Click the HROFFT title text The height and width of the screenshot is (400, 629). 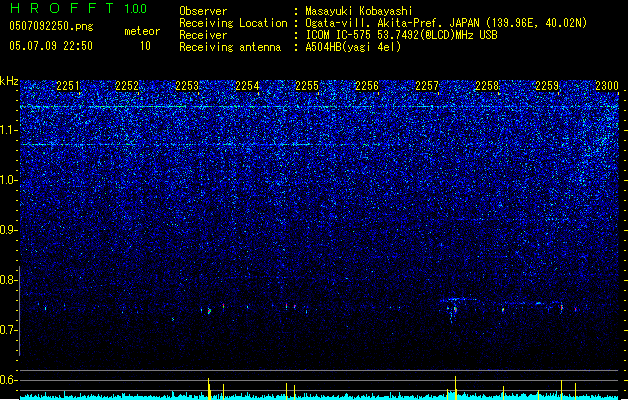[x=62, y=8]
